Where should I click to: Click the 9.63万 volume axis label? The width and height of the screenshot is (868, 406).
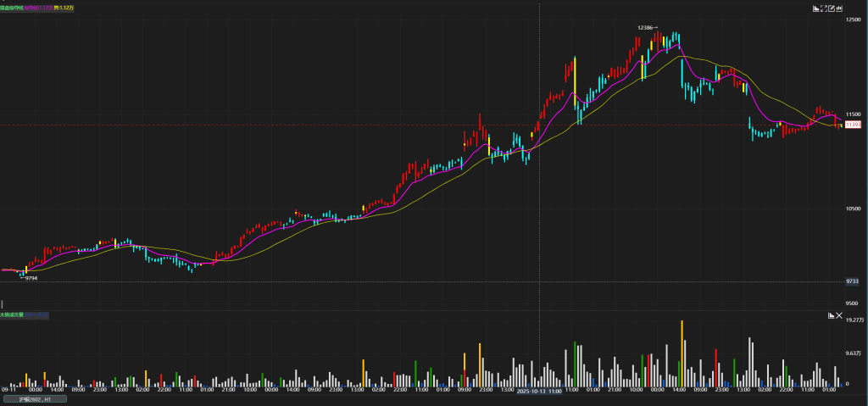854,353
